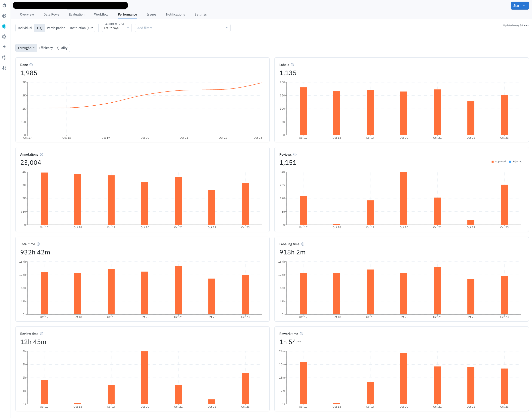Select the triangle-shaped sidebar icon
The height and width of the screenshot is (418, 532).
tap(4, 46)
